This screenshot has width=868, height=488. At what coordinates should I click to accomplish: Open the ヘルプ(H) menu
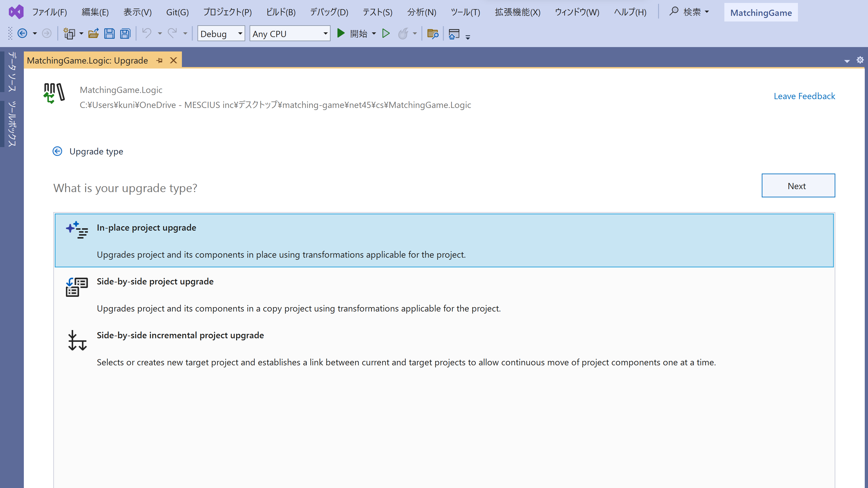click(630, 12)
